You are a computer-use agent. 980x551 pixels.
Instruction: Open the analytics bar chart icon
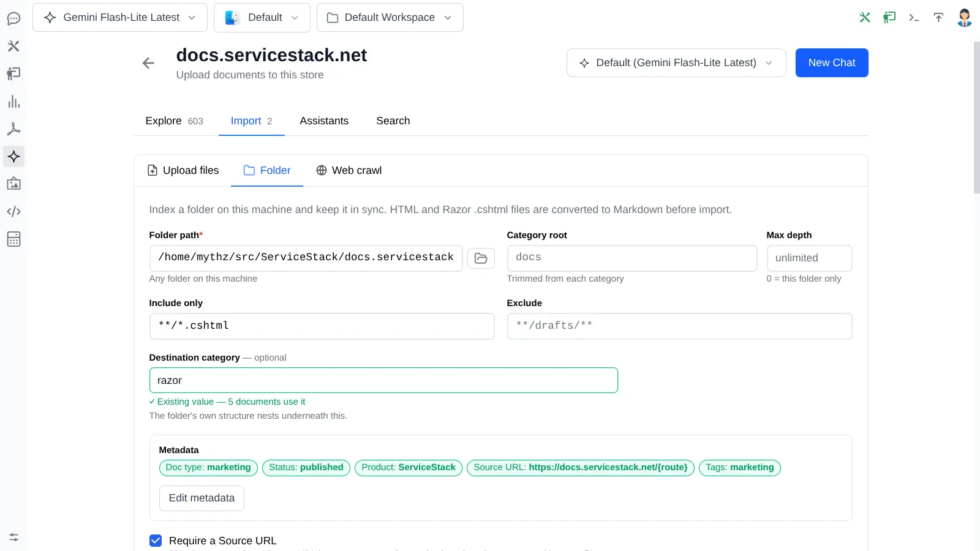13,102
